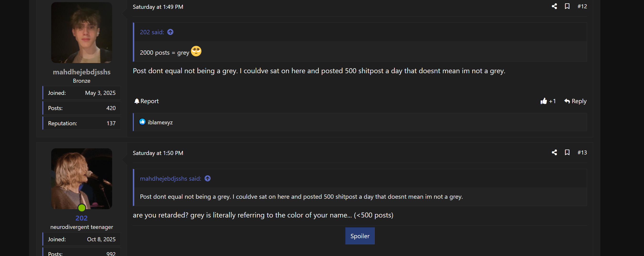644x256 pixels.
Task: Jump to mahdhejebdjsshs's quoted post arrow
Action: pos(208,179)
